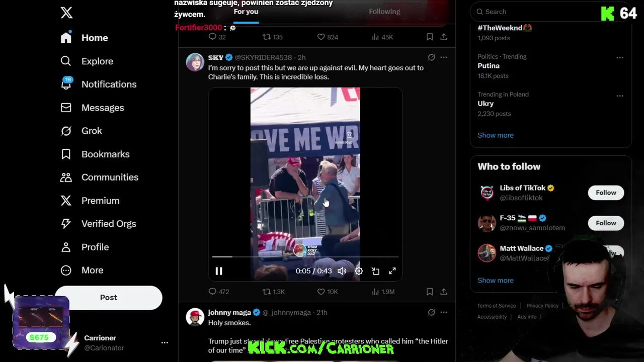Image resolution: width=644 pixels, height=362 pixels.
Task: Open johnny maga profile avatar
Action: 195,317
